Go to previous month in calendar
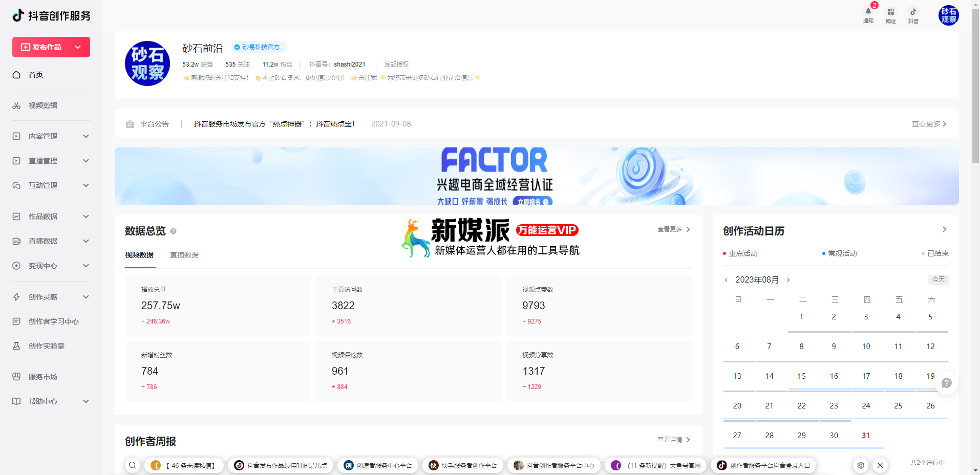 click(726, 280)
